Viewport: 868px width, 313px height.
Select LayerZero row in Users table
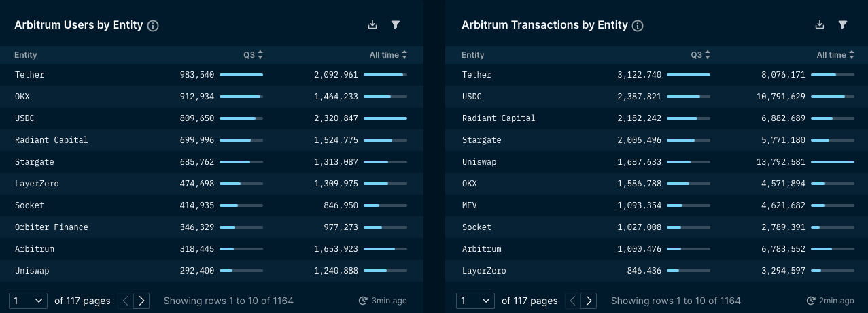tap(211, 184)
